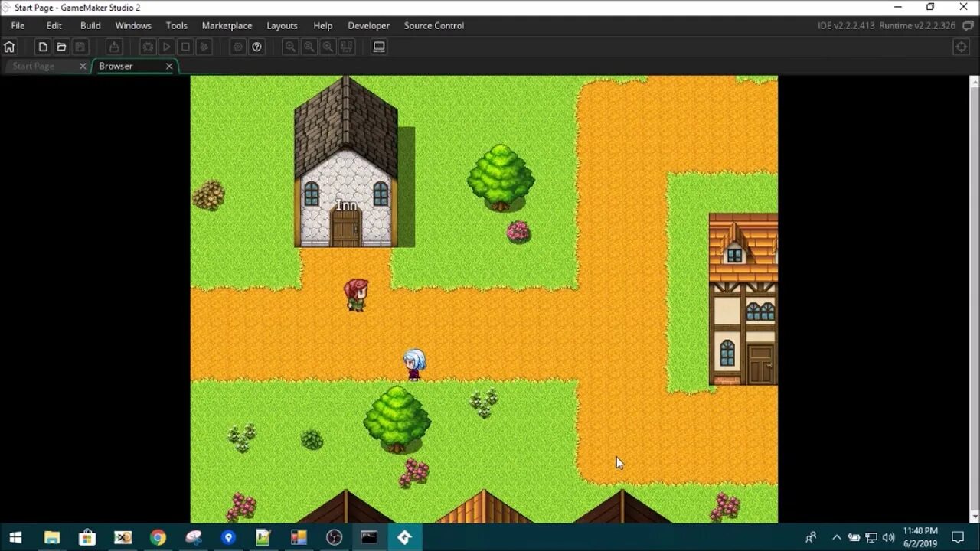
Task: Click the Inn label on the building
Action: (x=346, y=205)
